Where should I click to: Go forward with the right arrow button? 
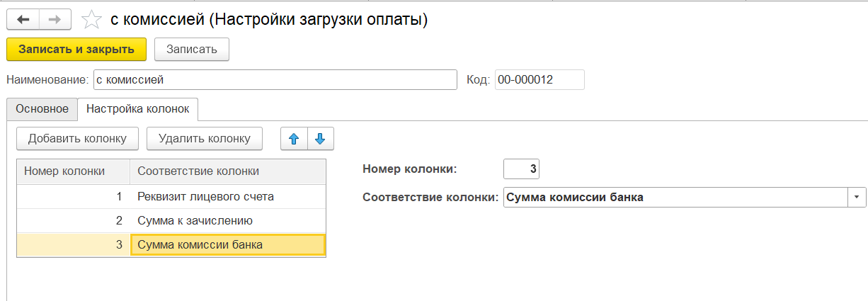tap(56, 19)
